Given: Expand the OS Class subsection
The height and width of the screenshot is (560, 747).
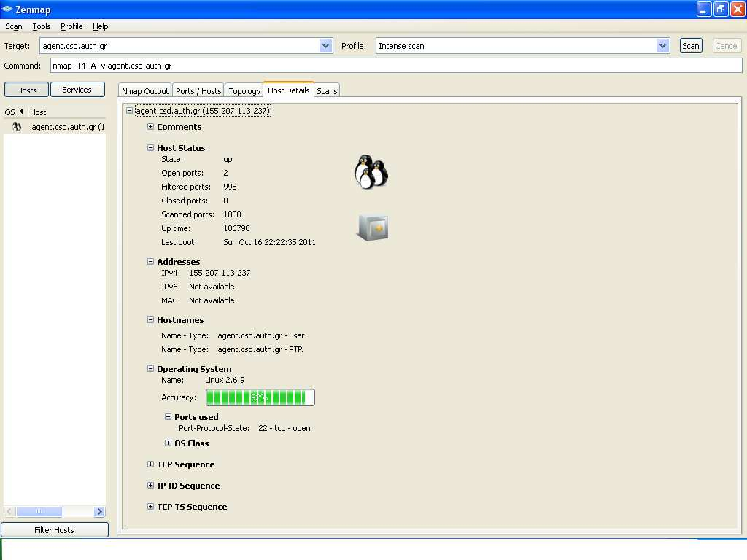Looking at the screenshot, I should (169, 443).
